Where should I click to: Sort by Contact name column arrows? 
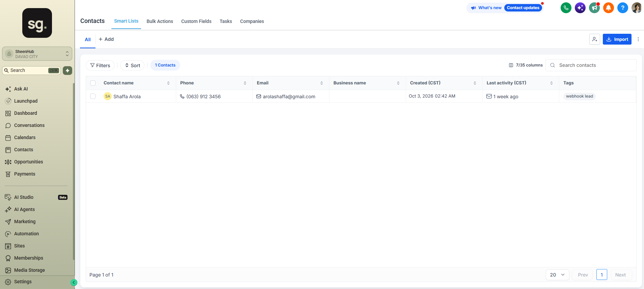168,83
